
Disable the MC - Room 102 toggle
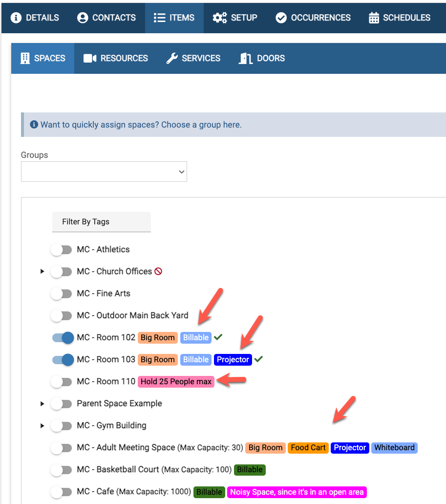pos(63,338)
